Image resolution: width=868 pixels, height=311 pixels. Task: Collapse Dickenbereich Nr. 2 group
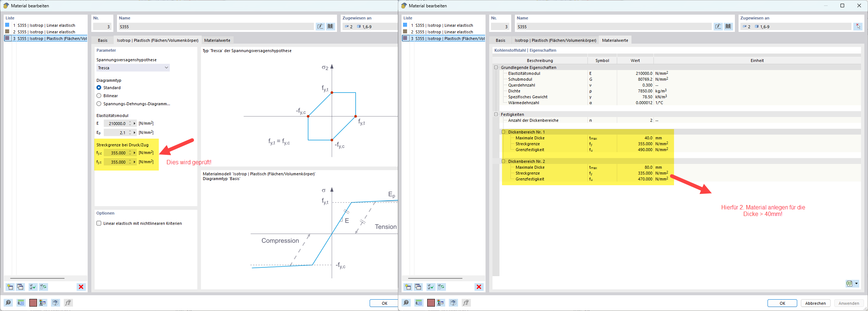[503, 161]
